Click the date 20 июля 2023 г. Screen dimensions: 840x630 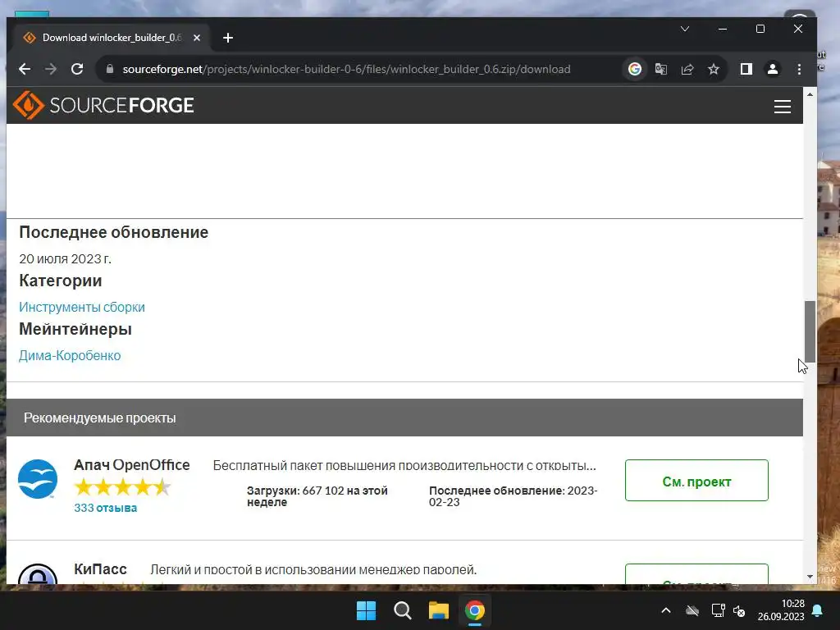66,258
